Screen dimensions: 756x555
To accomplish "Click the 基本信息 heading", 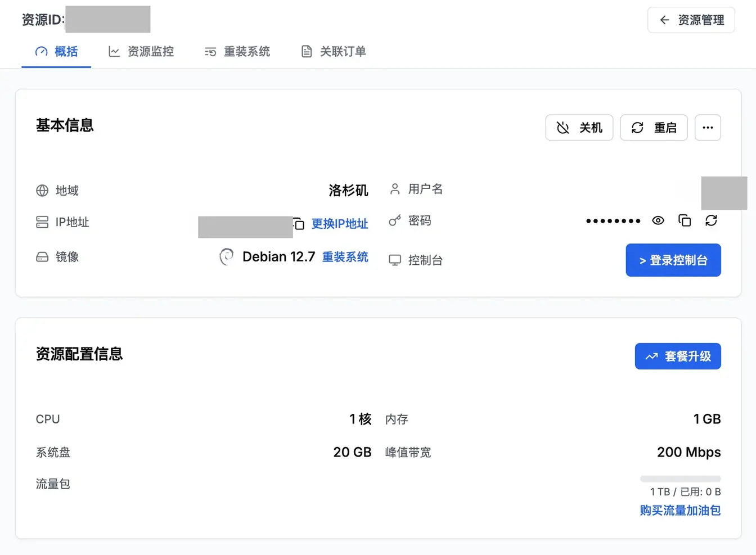I will tap(65, 125).
